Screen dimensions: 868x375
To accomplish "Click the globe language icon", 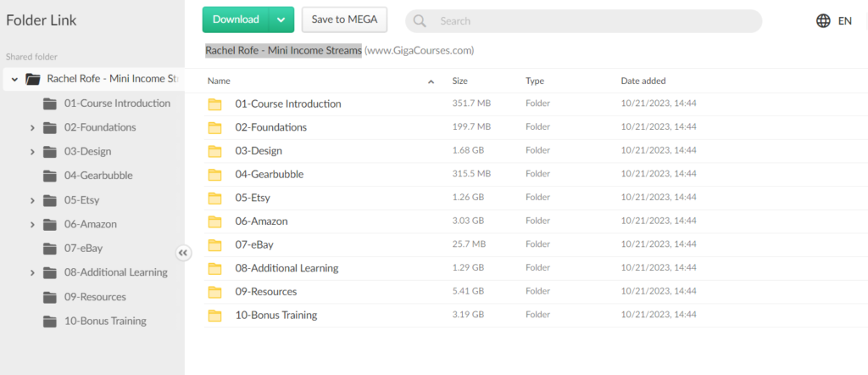I will (x=823, y=21).
